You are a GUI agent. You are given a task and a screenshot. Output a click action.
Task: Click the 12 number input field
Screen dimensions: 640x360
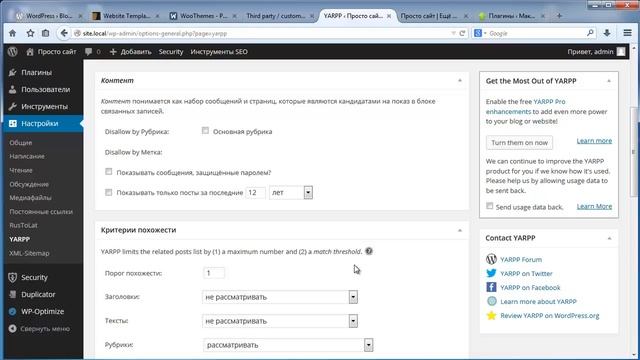point(256,192)
